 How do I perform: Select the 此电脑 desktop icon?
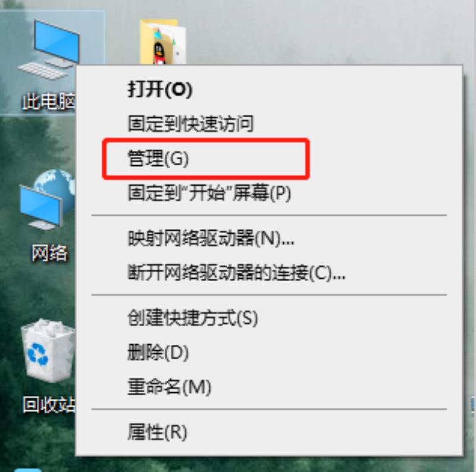(x=49, y=50)
